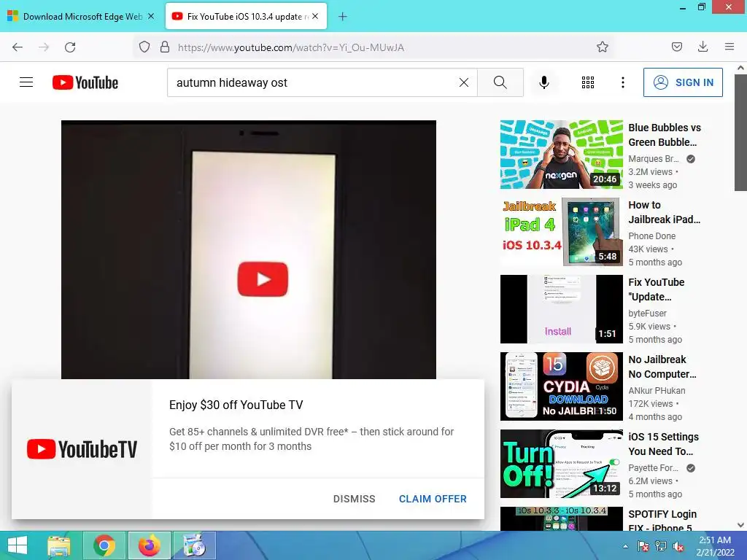Image resolution: width=747 pixels, height=560 pixels.
Task: Open the taskbar clock 2:51 AM
Action: coord(715,546)
